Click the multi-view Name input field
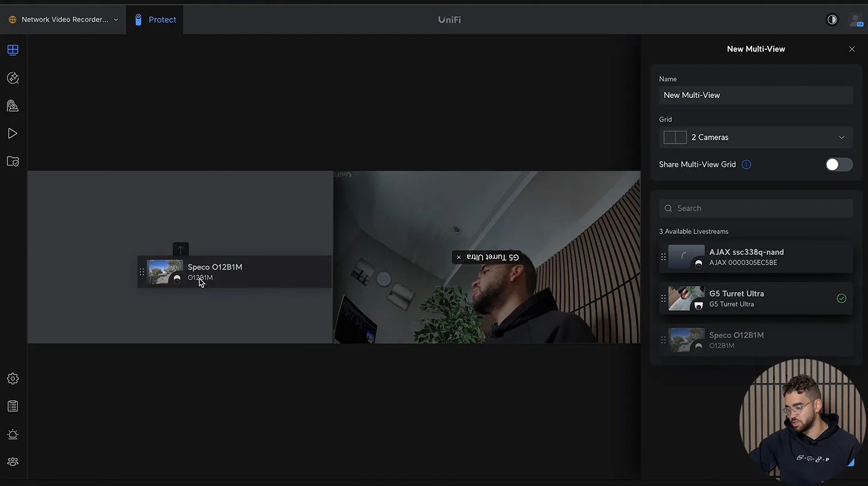This screenshot has height=486, width=868. 755,95
